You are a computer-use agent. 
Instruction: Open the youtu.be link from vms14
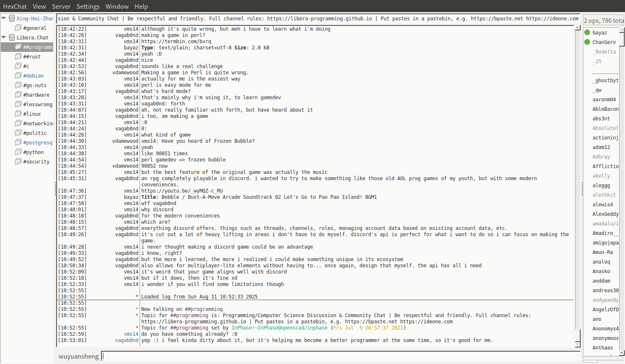(x=182, y=191)
